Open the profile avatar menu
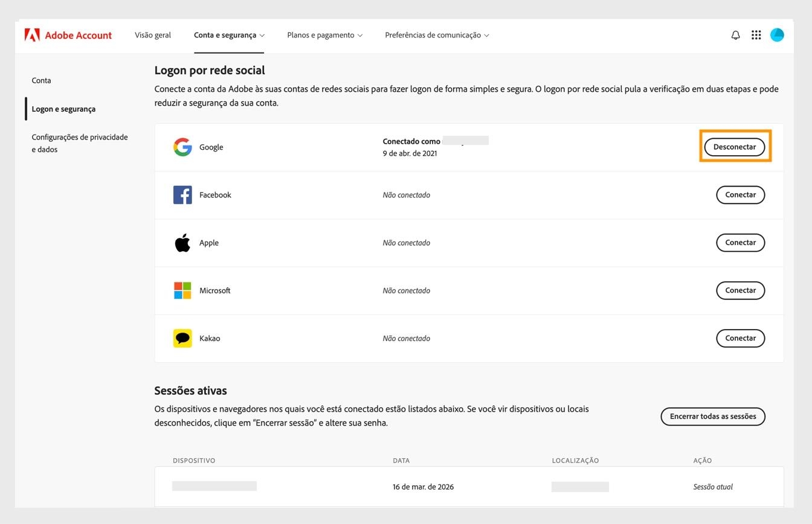The height and width of the screenshot is (524, 812). click(777, 34)
